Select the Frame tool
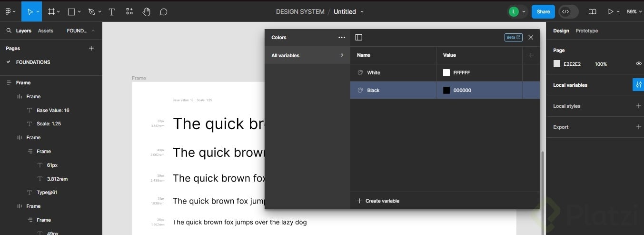Screen dimensions: 644x235 click(x=51, y=11)
